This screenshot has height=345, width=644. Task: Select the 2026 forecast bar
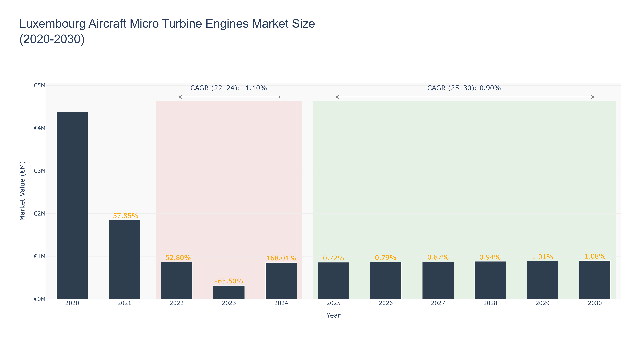click(385, 280)
